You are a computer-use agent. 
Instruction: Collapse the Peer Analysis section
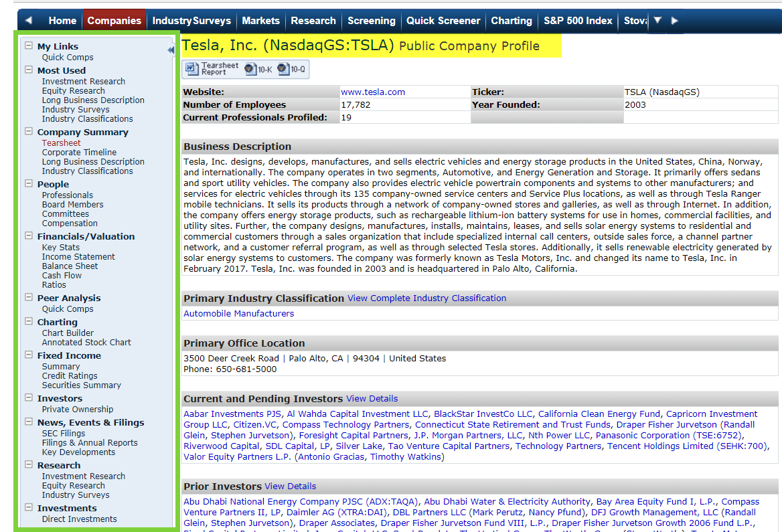pos(29,297)
